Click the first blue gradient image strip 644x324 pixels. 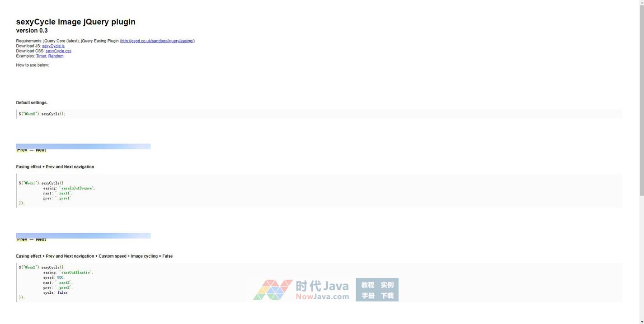pos(83,146)
